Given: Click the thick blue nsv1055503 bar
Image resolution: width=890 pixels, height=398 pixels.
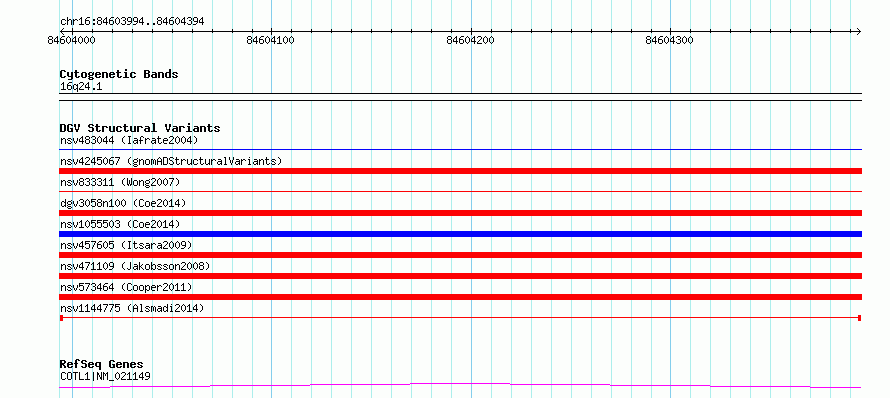Looking at the screenshot, I should [x=460, y=234].
